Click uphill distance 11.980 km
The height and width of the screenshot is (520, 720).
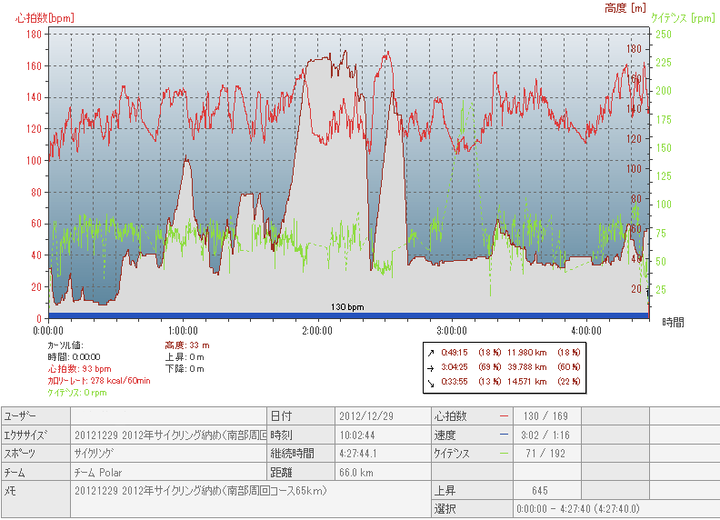pos(527,353)
